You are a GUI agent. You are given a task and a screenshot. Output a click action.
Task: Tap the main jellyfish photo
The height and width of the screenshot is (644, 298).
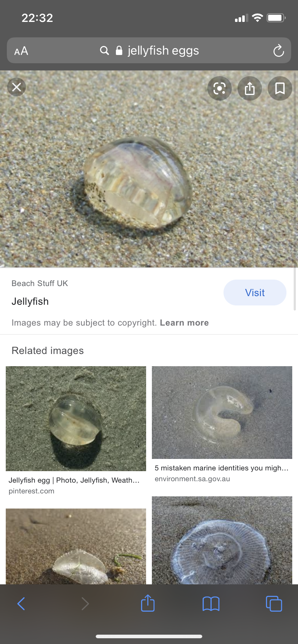[149, 169]
